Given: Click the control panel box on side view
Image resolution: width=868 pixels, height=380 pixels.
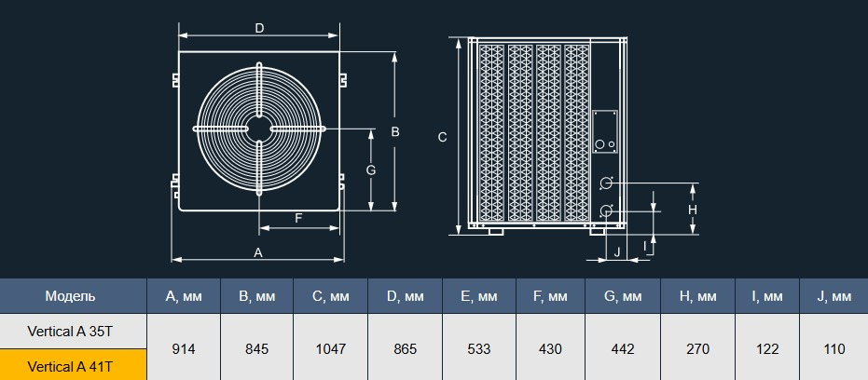Looking at the screenshot, I should tap(605, 130).
